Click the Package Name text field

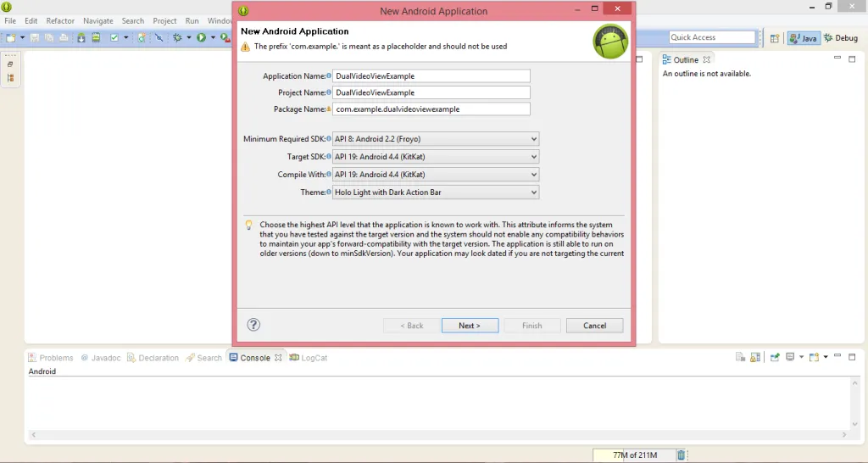coord(431,109)
